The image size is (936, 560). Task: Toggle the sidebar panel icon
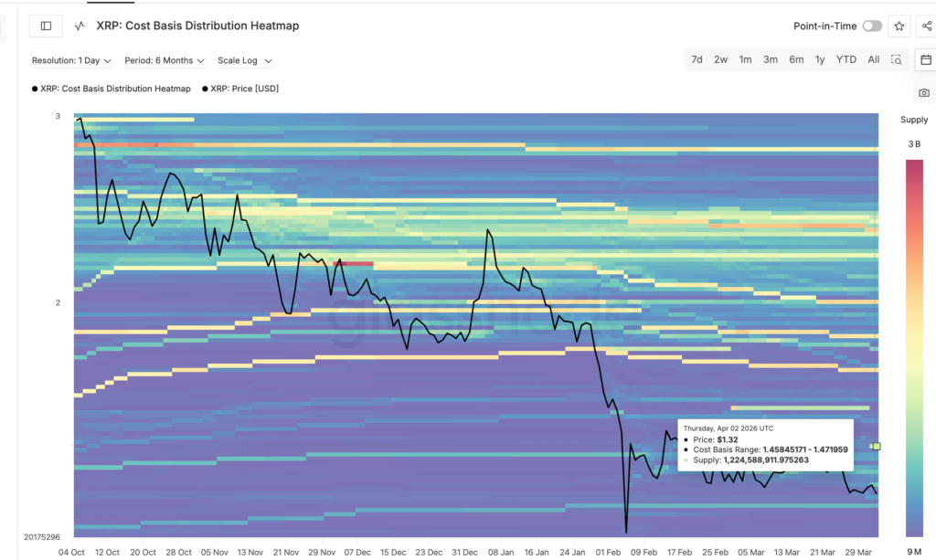coord(46,26)
